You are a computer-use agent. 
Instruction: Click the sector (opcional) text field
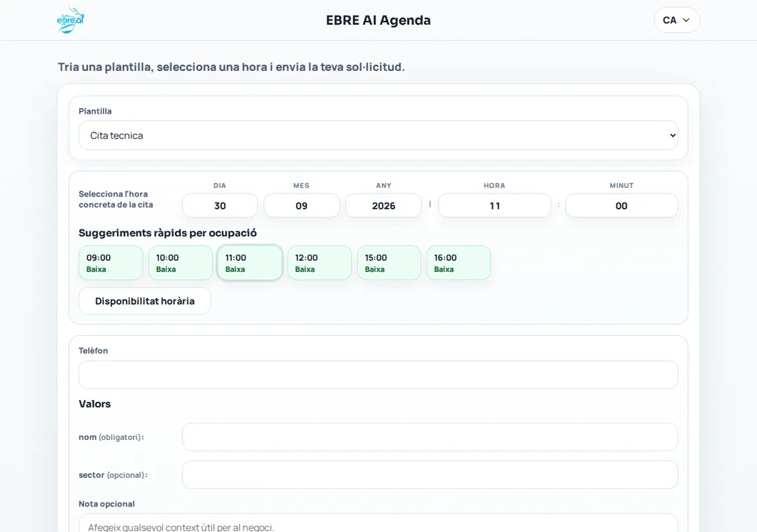(429, 475)
